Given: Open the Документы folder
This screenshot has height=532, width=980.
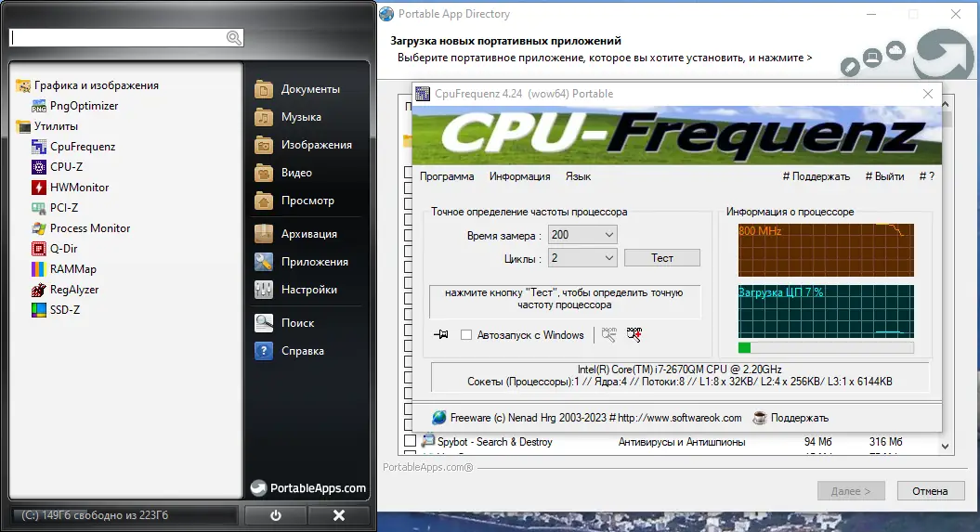Looking at the screenshot, I should (x=297, y=89).
